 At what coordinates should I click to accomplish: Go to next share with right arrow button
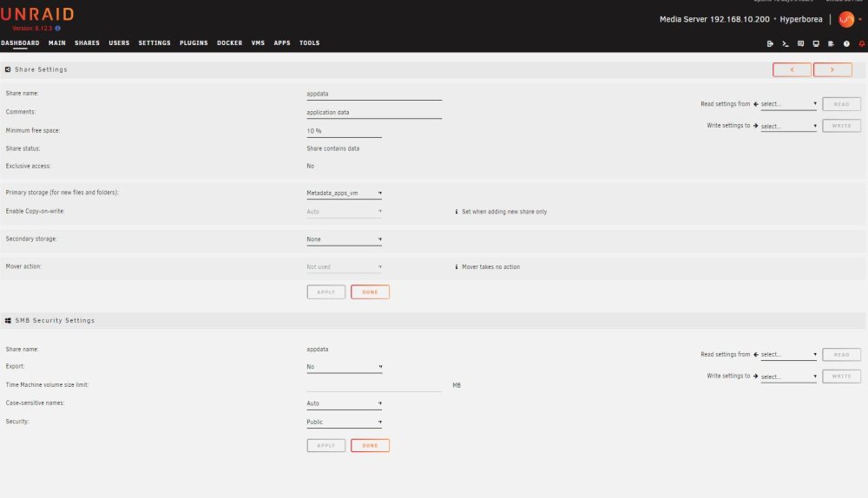click(x=832, y=69)
